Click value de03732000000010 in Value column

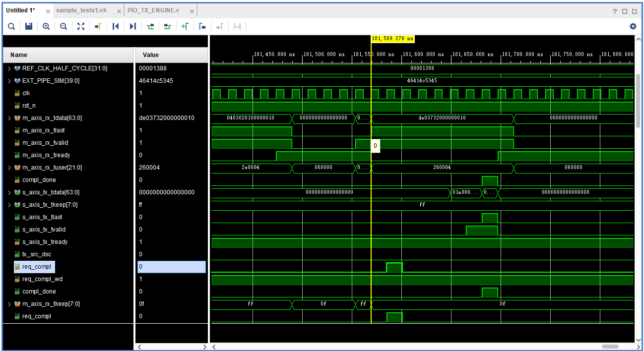click(167, 118)
